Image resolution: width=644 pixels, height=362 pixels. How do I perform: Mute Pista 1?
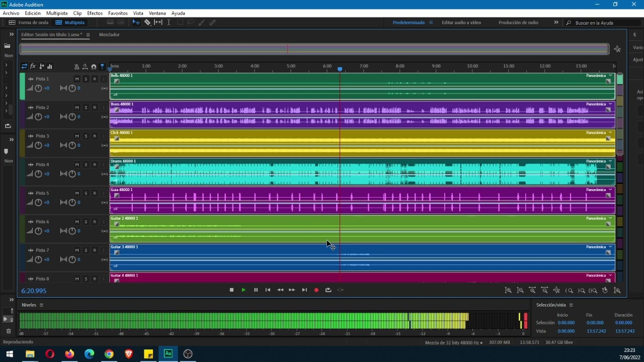(77, 79)
